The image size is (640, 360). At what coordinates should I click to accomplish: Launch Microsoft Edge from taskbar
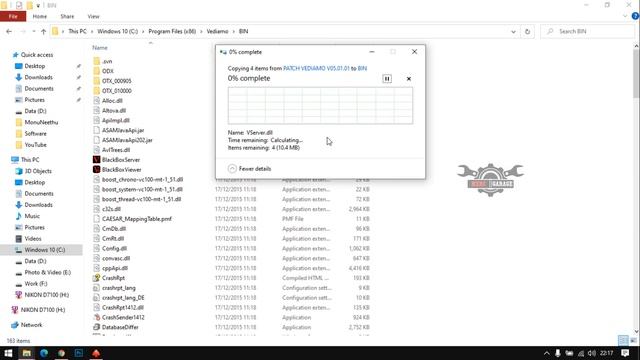[44, 353]
